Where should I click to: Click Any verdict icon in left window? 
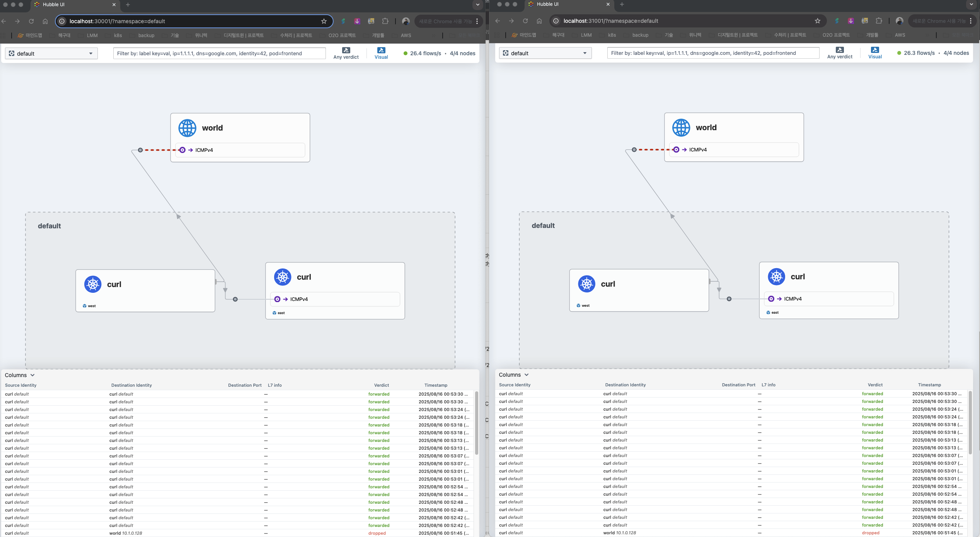click(x=346, y=50)
